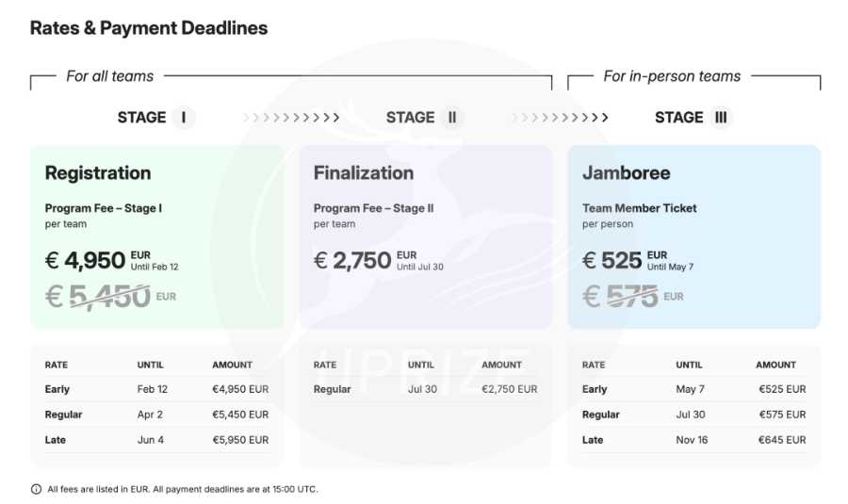
Task: Click the Stage II roman numeral badge
Action: pyautogui.click(x=451, y=118)
